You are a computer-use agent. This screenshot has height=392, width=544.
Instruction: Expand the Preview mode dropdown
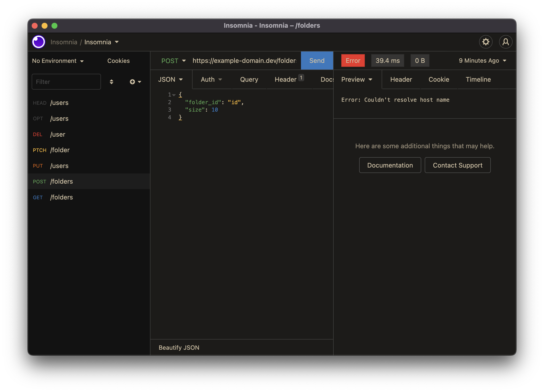point(356,79)
